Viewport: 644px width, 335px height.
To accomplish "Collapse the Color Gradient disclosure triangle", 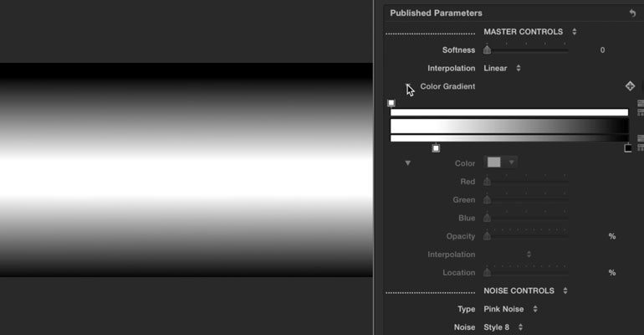I will [408, 86].
